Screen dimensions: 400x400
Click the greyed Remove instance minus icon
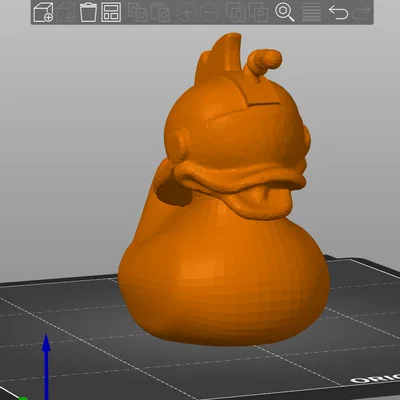[209, 12]
